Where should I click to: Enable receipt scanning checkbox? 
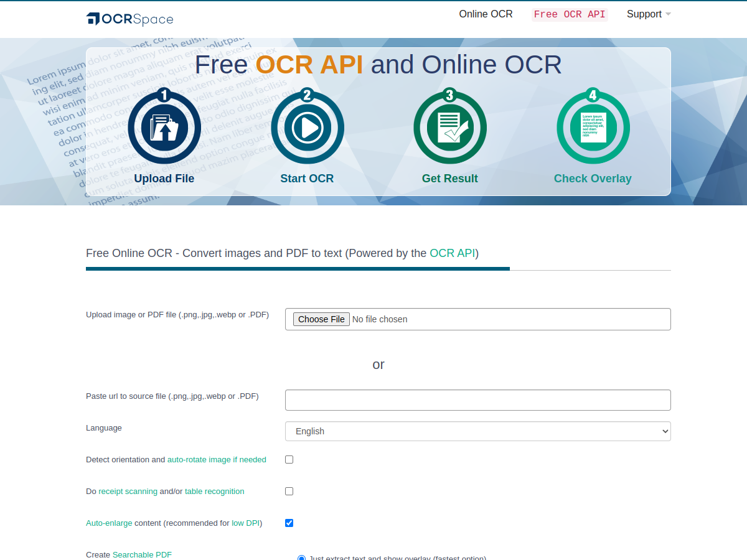(289, 492)
